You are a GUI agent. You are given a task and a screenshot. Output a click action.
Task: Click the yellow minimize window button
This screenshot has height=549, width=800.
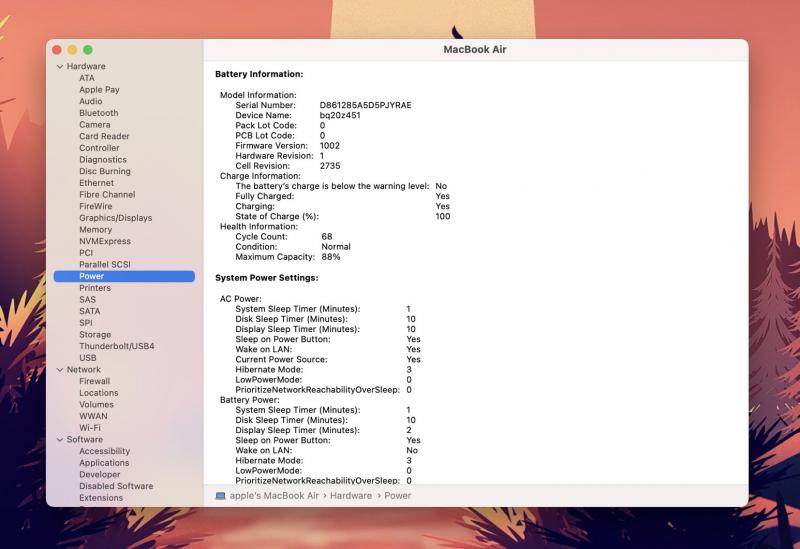coord(72,49)
